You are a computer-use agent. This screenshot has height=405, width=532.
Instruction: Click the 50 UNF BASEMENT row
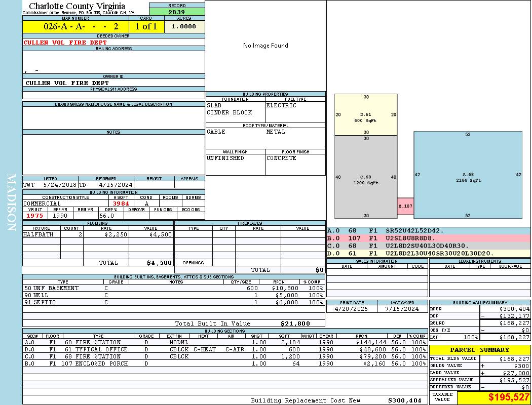[174, 288]
